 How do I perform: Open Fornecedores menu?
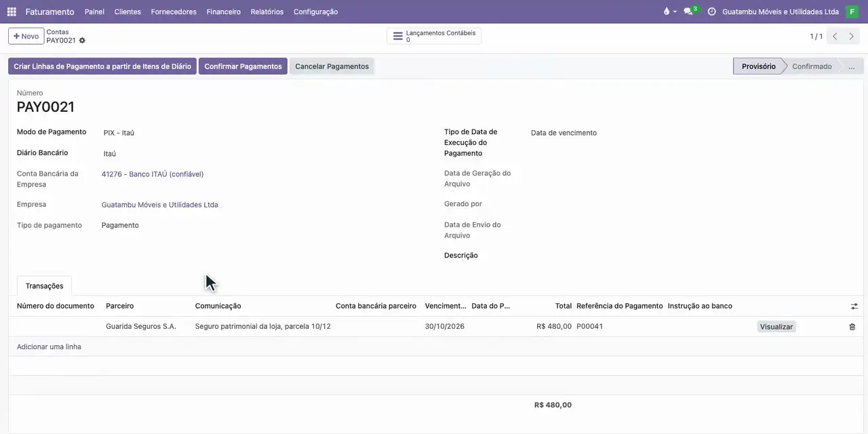click(174, 12)
